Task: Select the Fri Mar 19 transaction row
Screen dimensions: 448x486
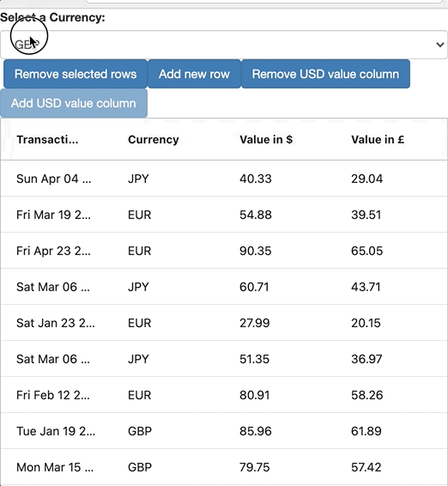Action: pyautogui.click(x=224, y=214)
